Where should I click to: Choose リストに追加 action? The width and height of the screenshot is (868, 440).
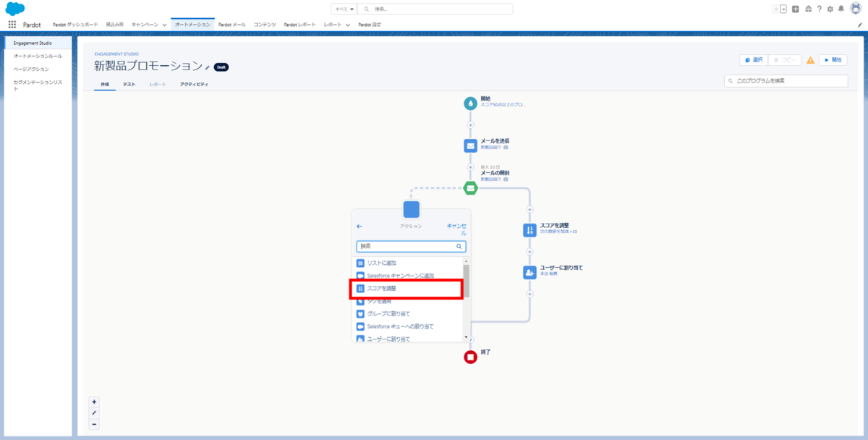point(410,263)
